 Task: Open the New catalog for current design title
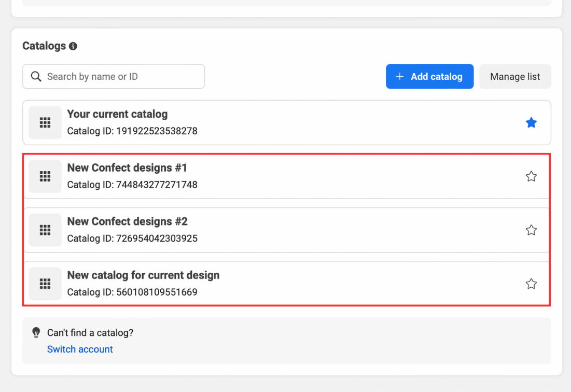143,275
